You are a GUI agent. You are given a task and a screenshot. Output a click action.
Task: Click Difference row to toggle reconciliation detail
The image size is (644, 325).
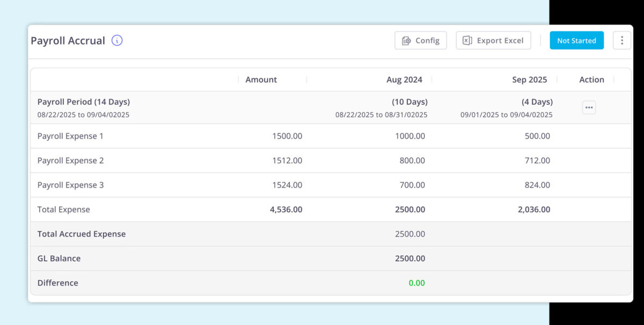click(57, 283)
